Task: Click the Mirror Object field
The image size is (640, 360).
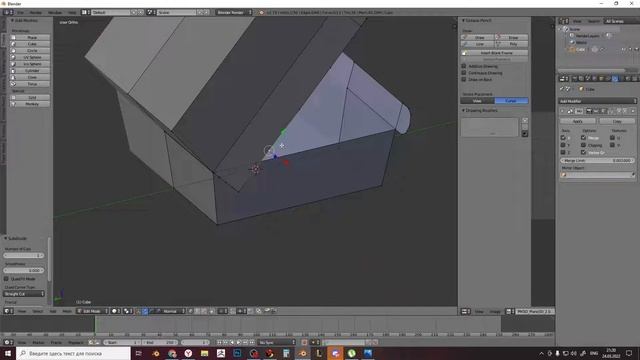Action: pos(598,175)
